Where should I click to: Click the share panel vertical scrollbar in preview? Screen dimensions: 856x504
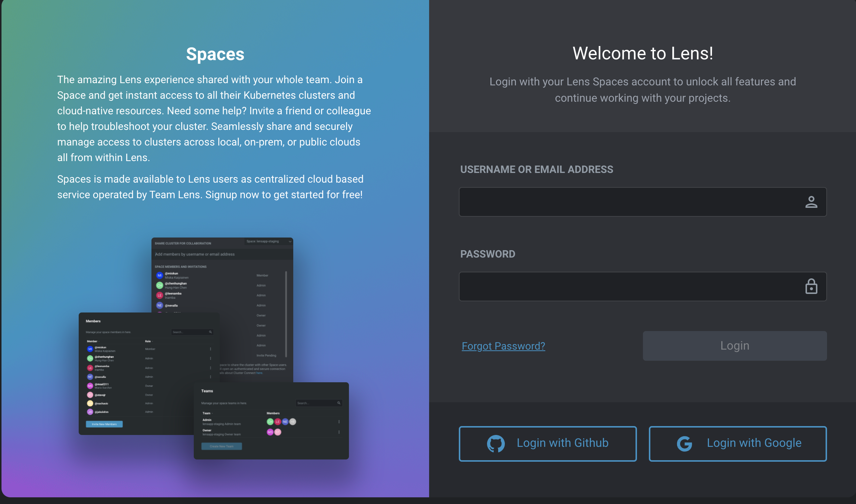tap(286, 314)
